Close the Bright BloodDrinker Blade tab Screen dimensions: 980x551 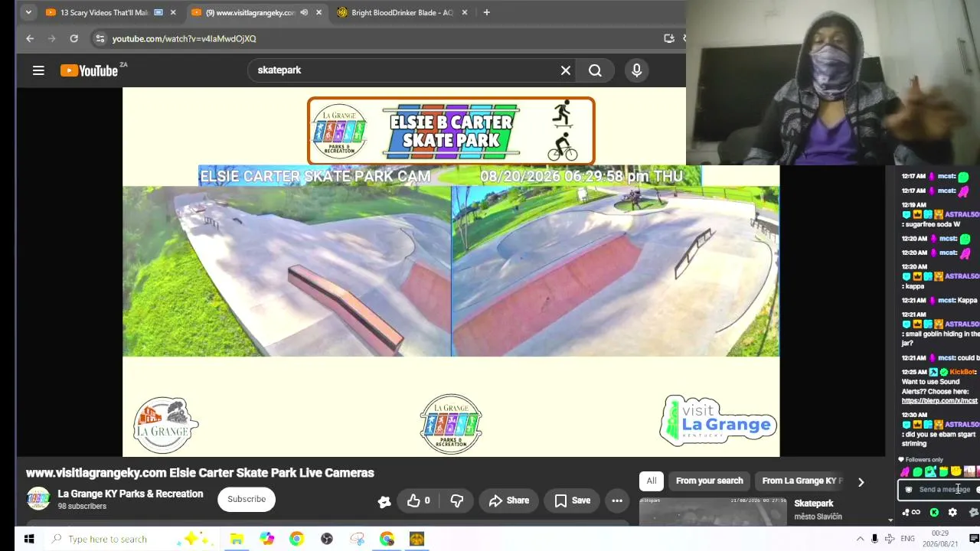point(465,12)
